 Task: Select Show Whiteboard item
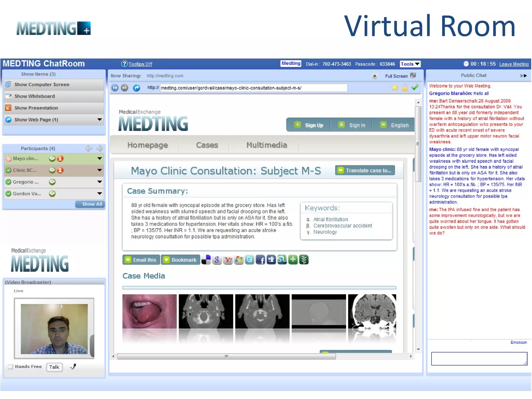(54, 96)
